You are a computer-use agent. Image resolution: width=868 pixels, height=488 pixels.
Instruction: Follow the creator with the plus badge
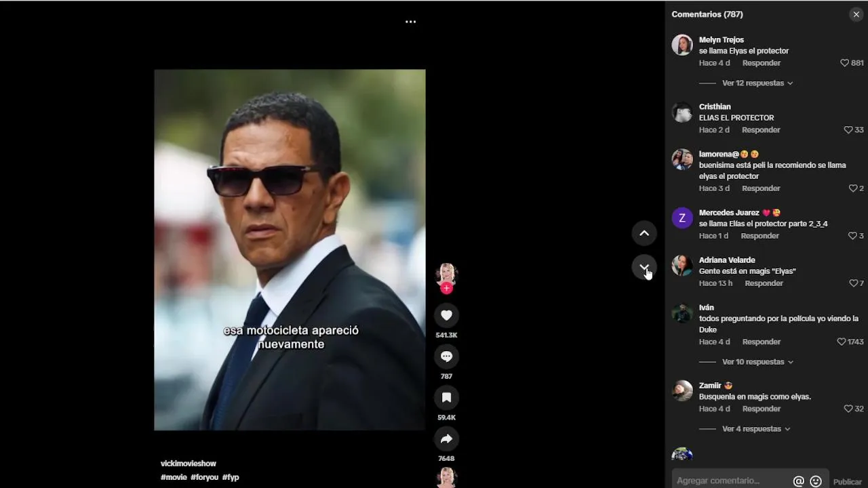tap(446, 288)
